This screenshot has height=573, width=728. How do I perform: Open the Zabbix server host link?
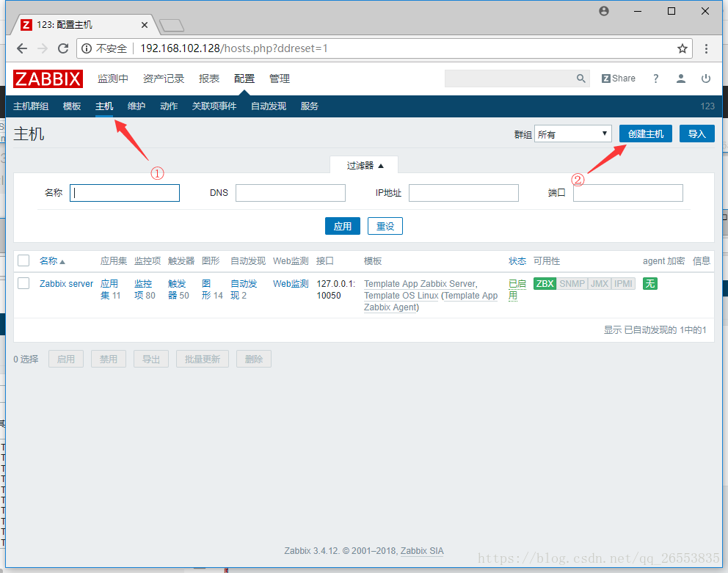66,284
